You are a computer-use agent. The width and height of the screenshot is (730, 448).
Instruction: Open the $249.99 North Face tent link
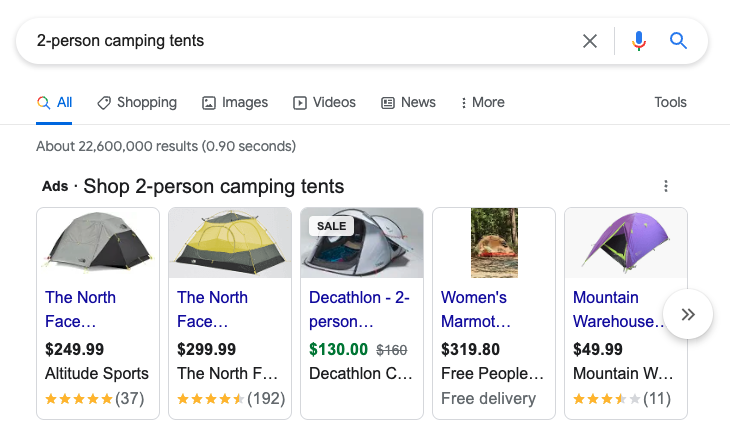81,309
